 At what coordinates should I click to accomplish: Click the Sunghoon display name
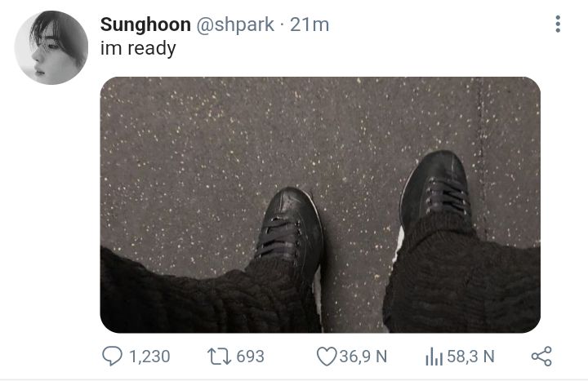[x=145, y=24]
